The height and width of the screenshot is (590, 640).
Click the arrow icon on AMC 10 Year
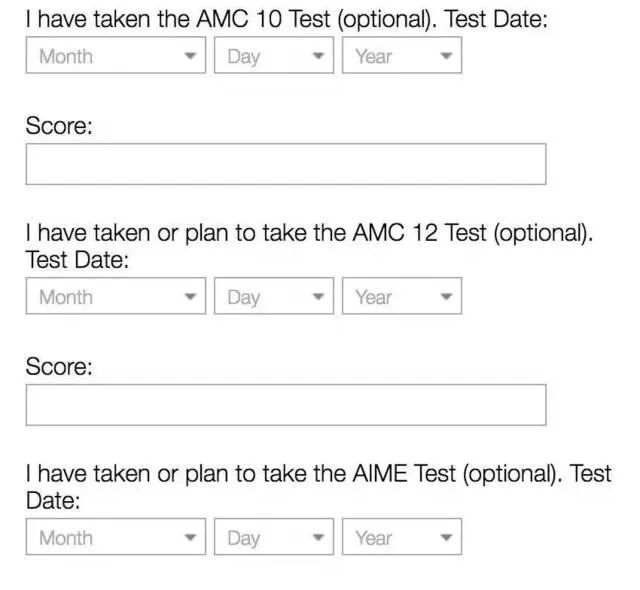click(x=446, y=57)
